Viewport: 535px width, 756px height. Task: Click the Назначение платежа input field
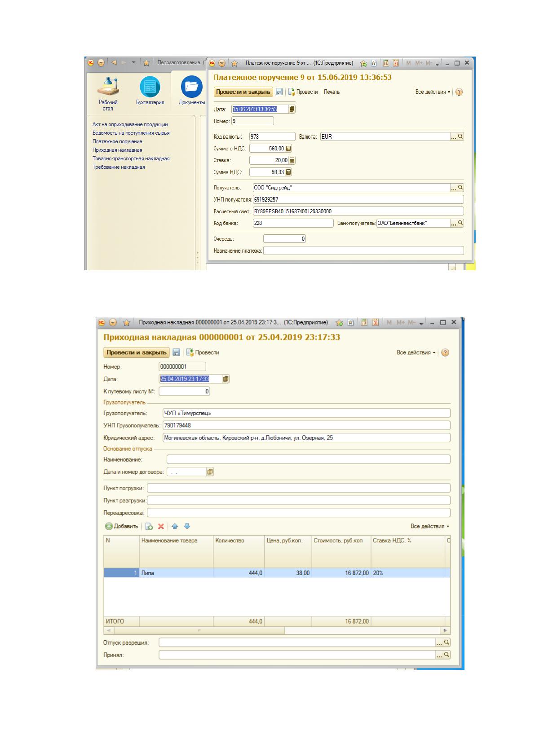[x=363, y=251]
